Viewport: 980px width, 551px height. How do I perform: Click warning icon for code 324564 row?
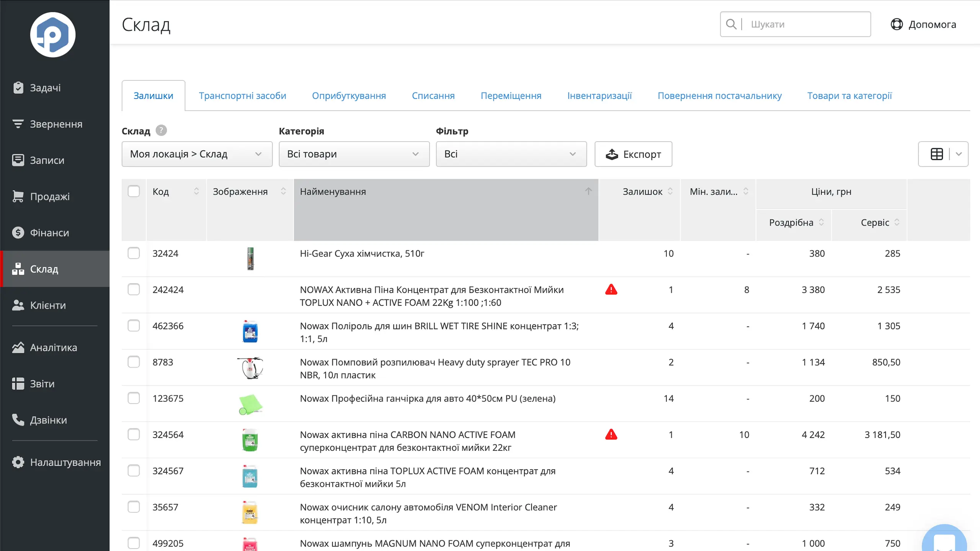(611, 435)
